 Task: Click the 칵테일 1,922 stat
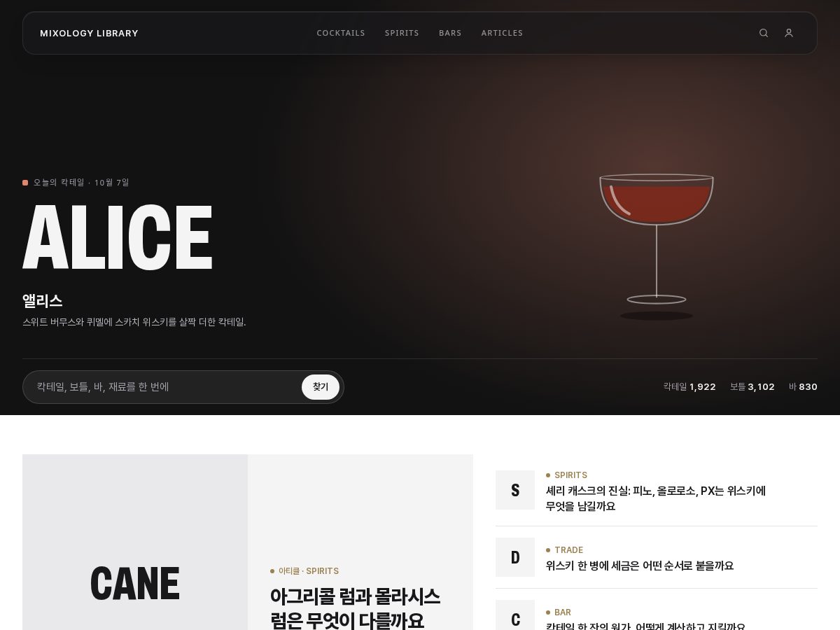(689, 386)
